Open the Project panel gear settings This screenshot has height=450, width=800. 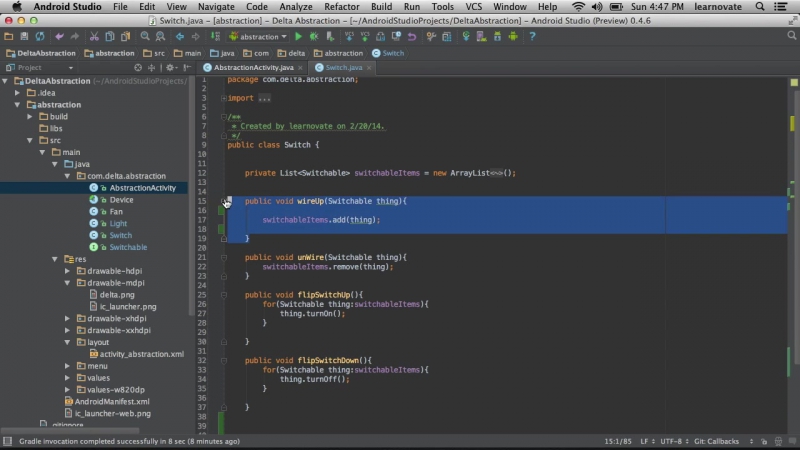coord(171,67)
